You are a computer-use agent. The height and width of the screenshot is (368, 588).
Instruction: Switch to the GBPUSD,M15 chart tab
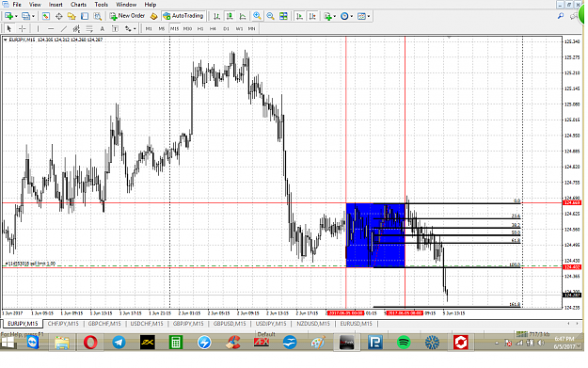point(230,324)
